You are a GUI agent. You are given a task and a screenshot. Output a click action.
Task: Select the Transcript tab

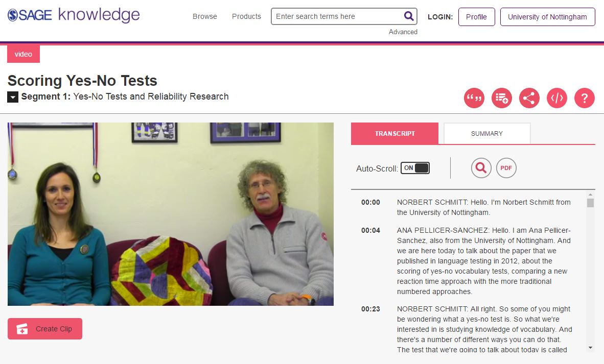pyautogui.click(x=394, y=134)
